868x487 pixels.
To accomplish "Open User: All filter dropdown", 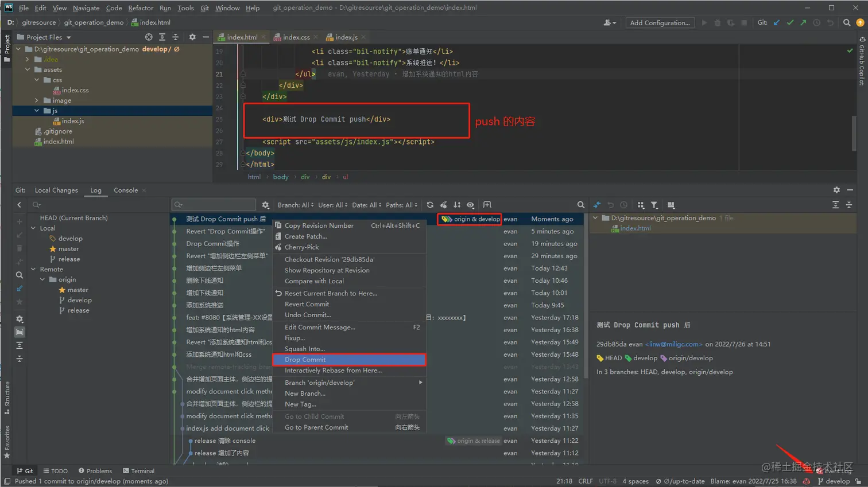I will 334,205.
